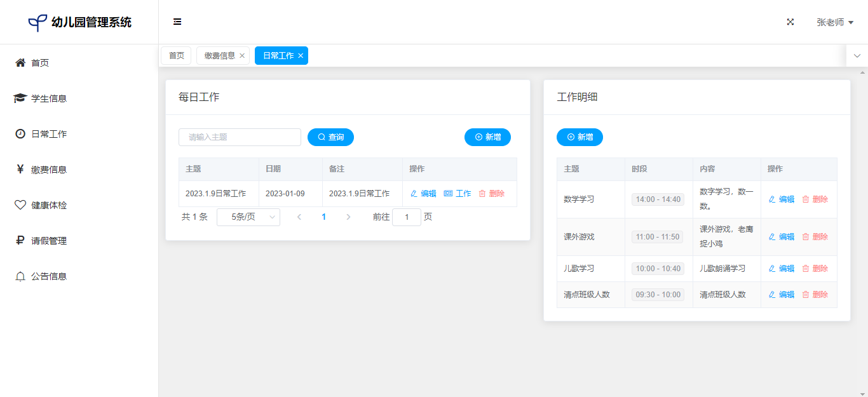
Task: Click the clock icon for 日常工作
Action: click(x=20, y=134)
